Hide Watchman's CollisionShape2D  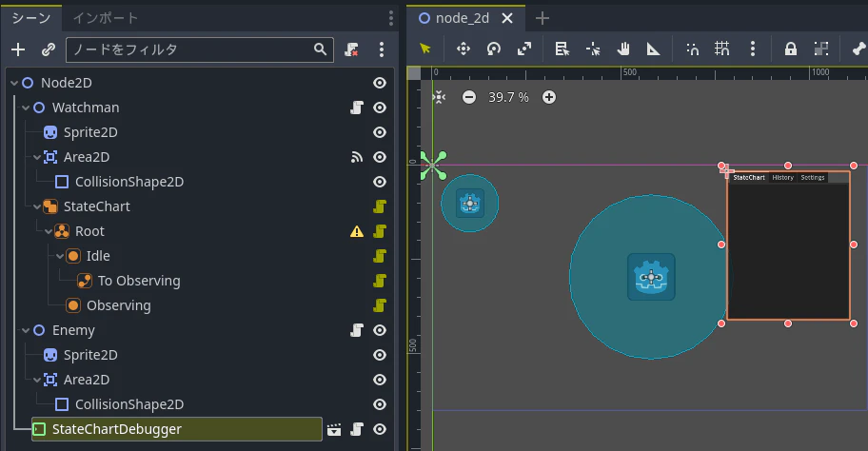(379, 182)
